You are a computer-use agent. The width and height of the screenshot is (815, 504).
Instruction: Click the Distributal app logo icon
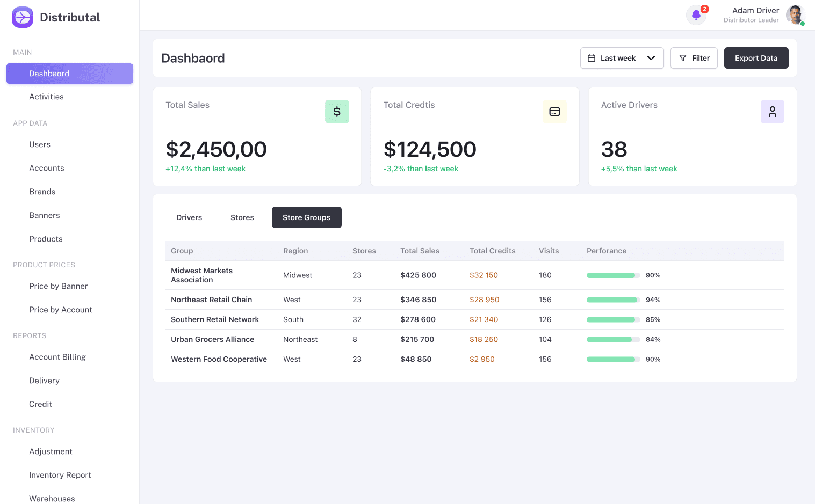pos(22,17)
